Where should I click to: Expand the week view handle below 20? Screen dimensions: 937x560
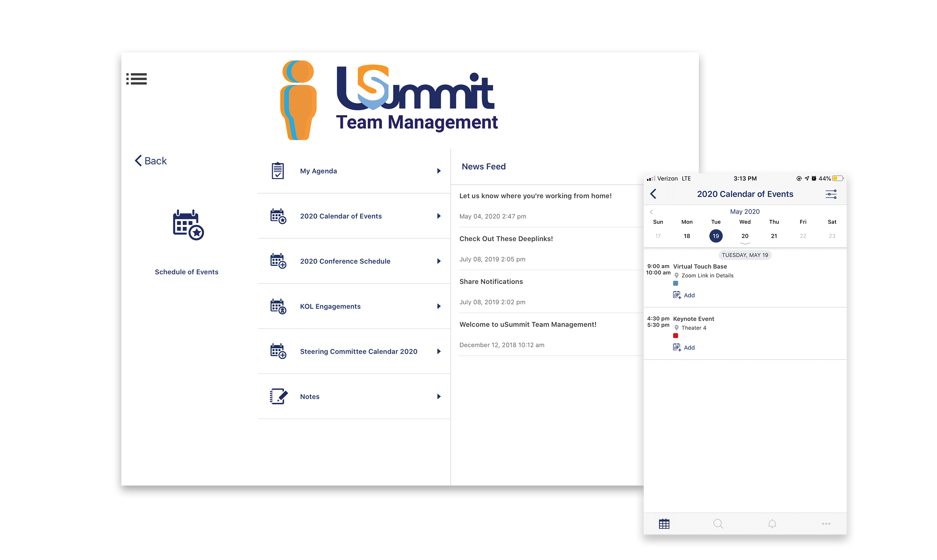(x=745, y=244)
